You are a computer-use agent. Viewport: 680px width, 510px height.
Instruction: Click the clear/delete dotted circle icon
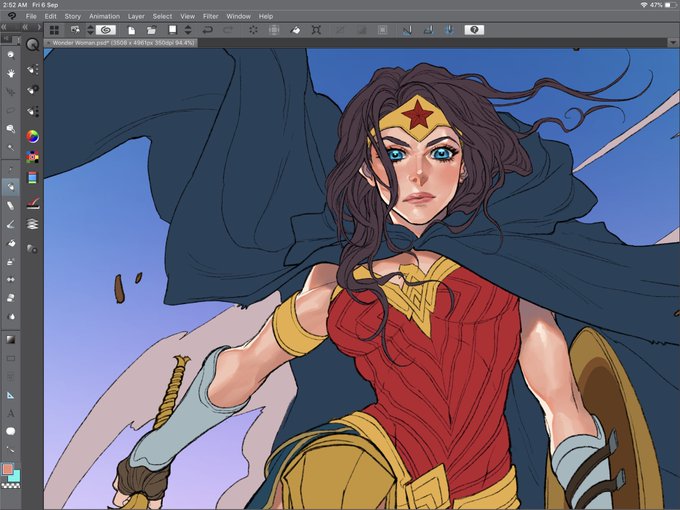coord(253,30)
